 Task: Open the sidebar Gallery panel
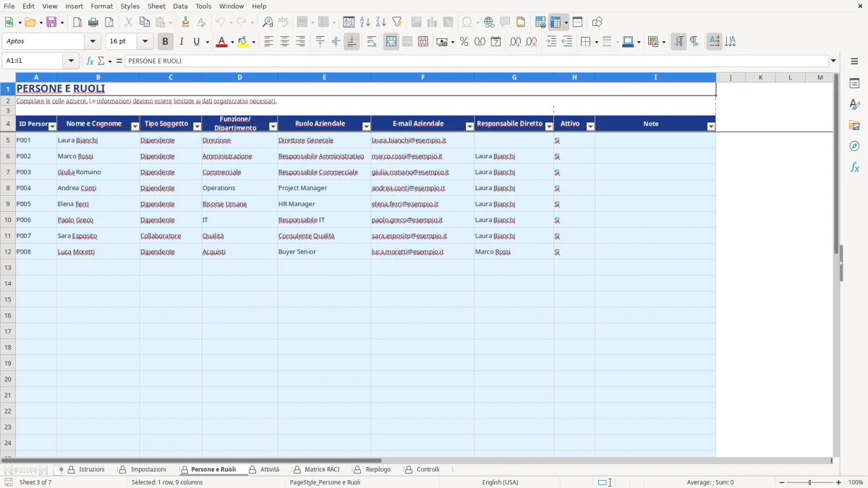pyautogui.click(x=854, y=125)
